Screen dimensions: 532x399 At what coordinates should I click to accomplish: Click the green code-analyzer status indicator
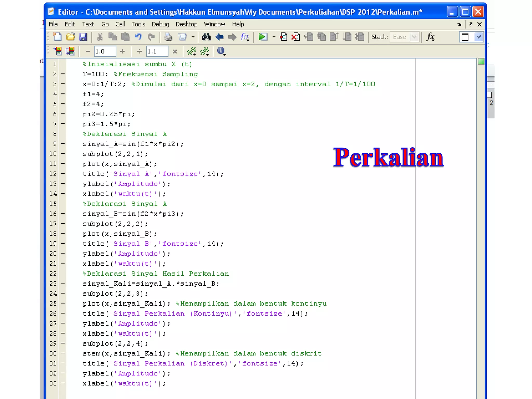(481, 62)
